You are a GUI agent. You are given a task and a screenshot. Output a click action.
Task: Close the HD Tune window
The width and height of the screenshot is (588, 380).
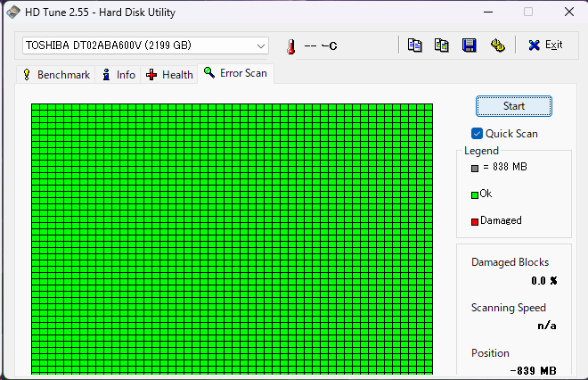point(569,12)
